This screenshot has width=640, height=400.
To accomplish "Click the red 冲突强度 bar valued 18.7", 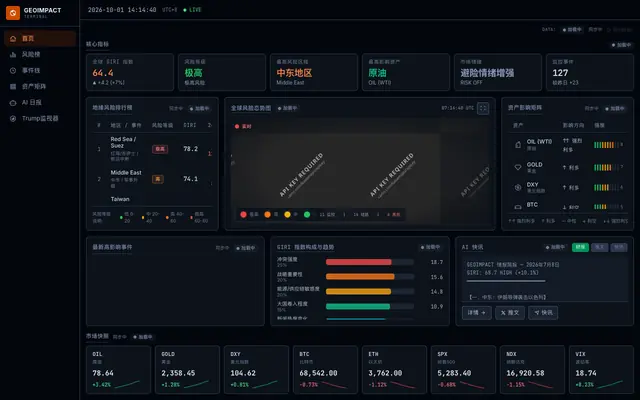I will 359,262.
